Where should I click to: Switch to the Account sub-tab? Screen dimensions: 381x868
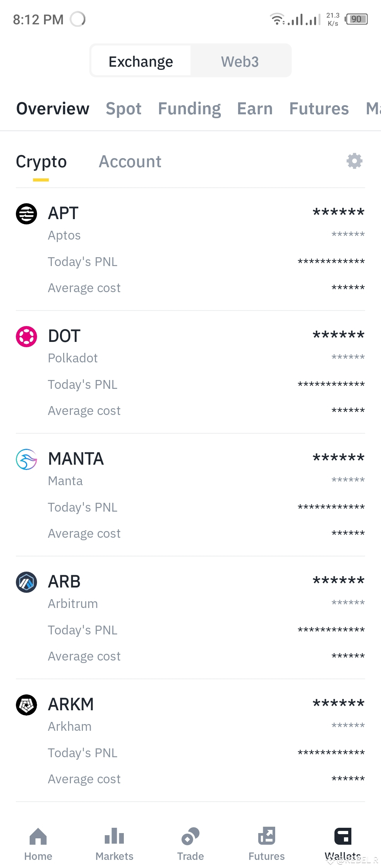[x=130, y=162]
